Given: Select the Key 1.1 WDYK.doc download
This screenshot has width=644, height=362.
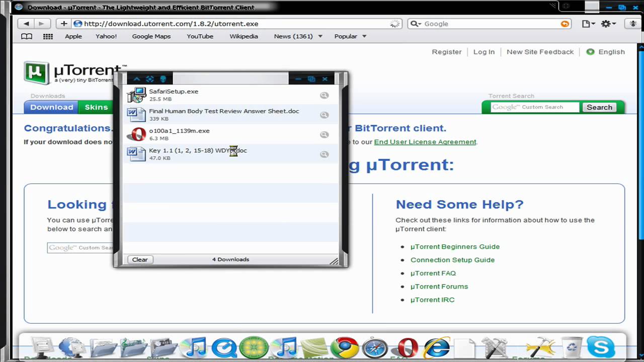Looking at the screenshot, I should (231, 154).
